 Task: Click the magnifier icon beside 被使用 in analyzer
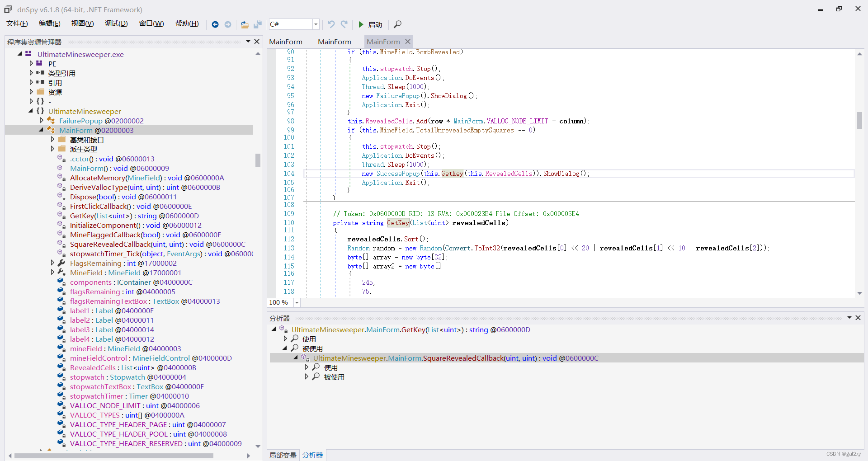(295, 348)
